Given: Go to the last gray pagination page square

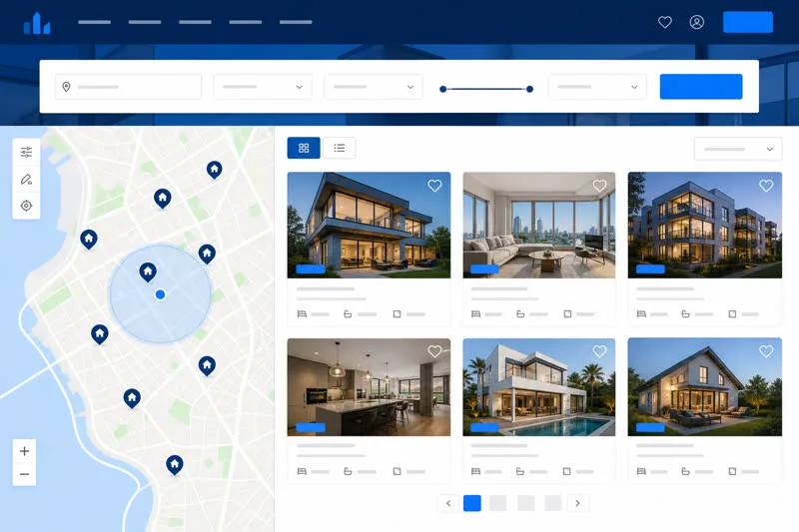Looking at the screenshot, I should (x=553, y=503).
